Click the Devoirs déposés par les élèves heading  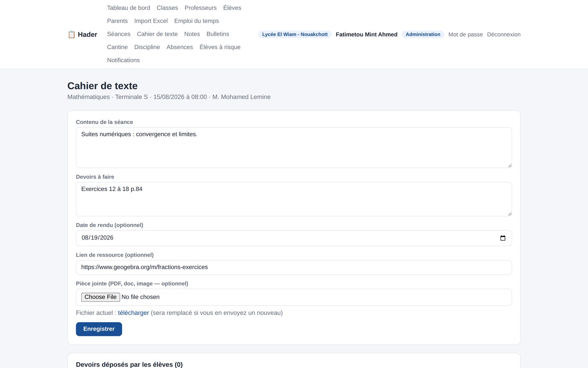click(x=129, y=364)
